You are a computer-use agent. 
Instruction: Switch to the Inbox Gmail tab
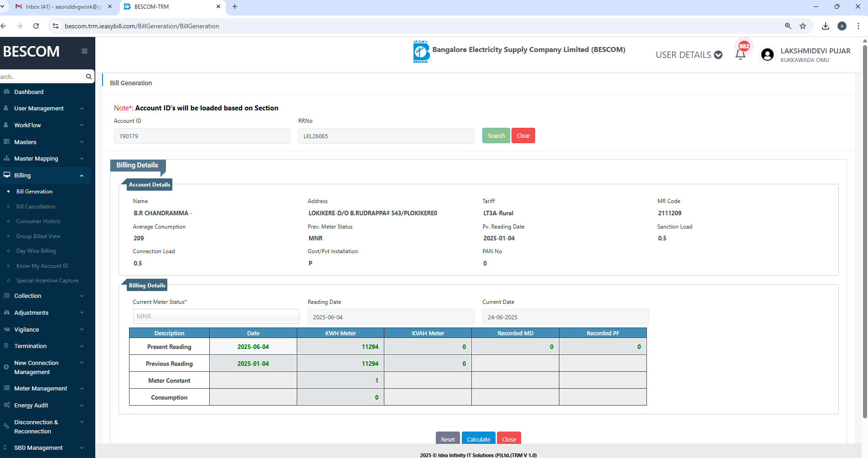(63, 6)
